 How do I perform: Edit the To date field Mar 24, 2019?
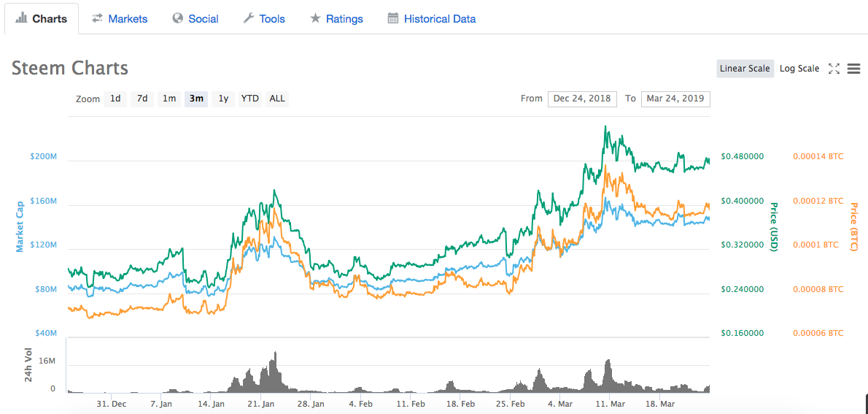[675, 99]
